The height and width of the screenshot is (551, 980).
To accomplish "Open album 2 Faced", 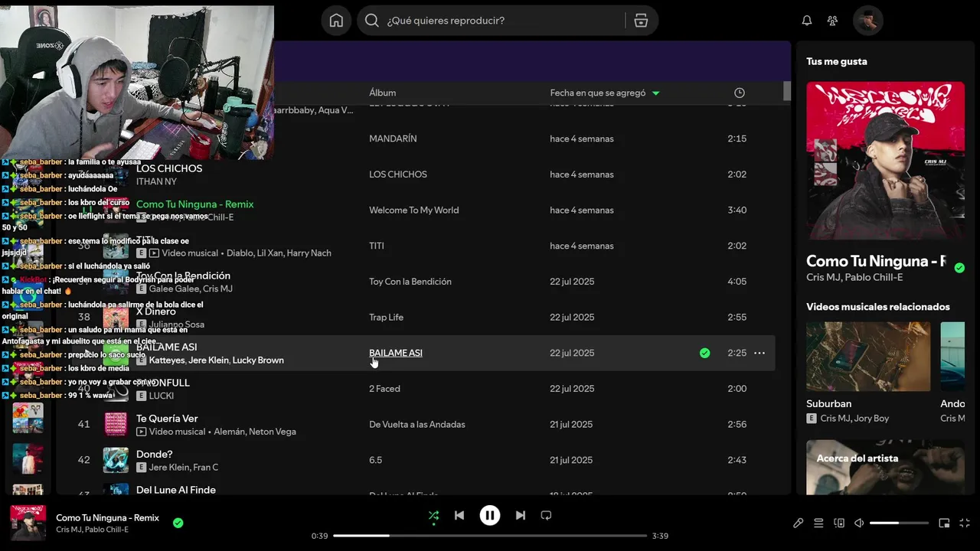I will 384,389.
